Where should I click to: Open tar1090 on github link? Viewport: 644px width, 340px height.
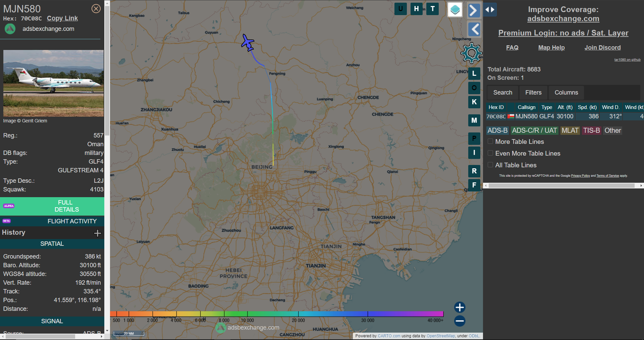[627, 60]
